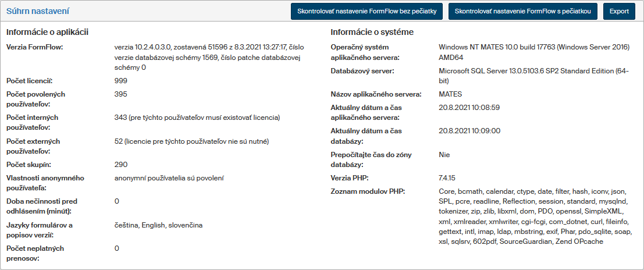Click the external users value starting with 52
The width and height of the screenshot is (644, 270).
191,141
